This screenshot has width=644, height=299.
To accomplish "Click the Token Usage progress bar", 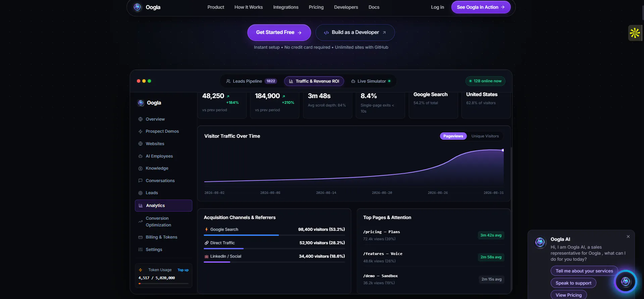I will 163,284.
